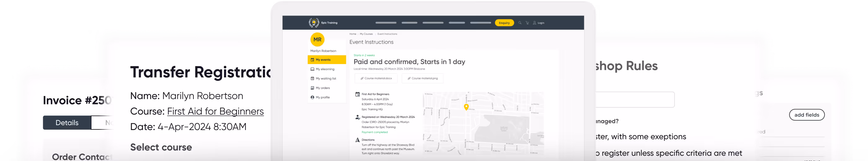This screenshot has width=868, height=161.
Task: Click the paperclip icon on Course material.png
Action: [409, 78]
